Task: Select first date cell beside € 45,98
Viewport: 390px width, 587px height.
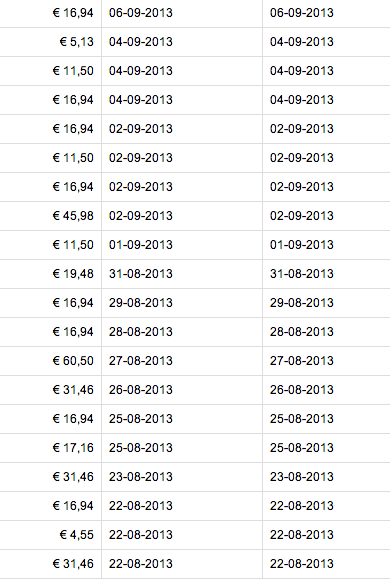Action: click(182, 216)
